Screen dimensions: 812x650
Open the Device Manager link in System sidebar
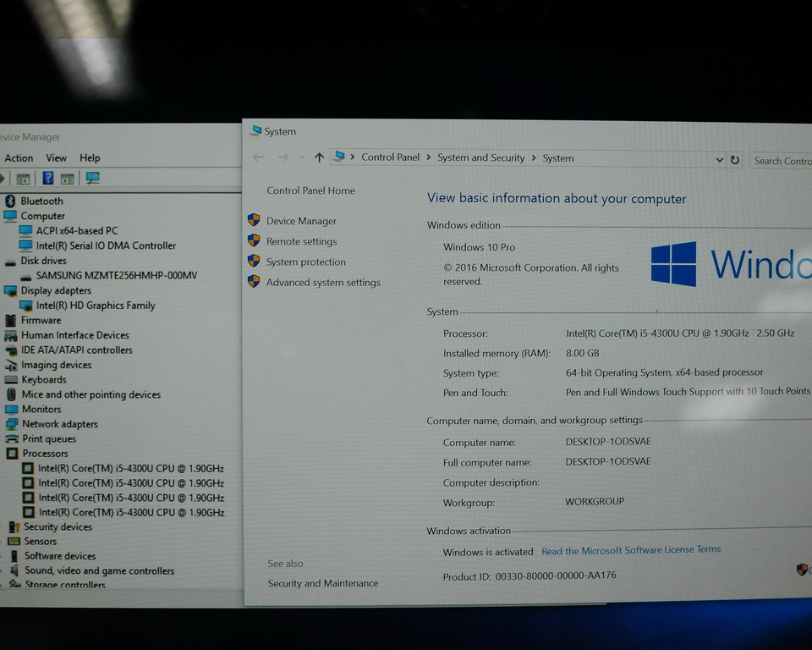[301, 221]
